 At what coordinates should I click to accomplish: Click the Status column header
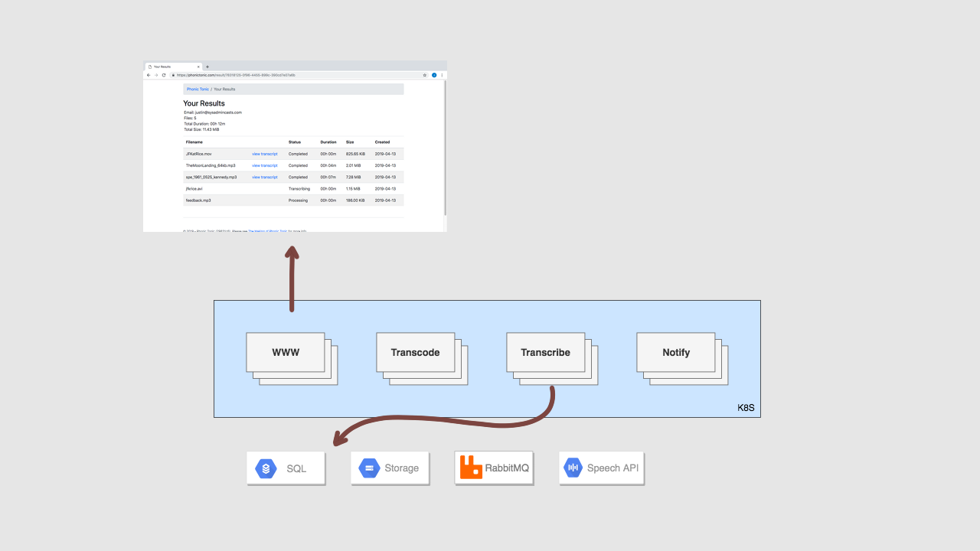point(295,142)
